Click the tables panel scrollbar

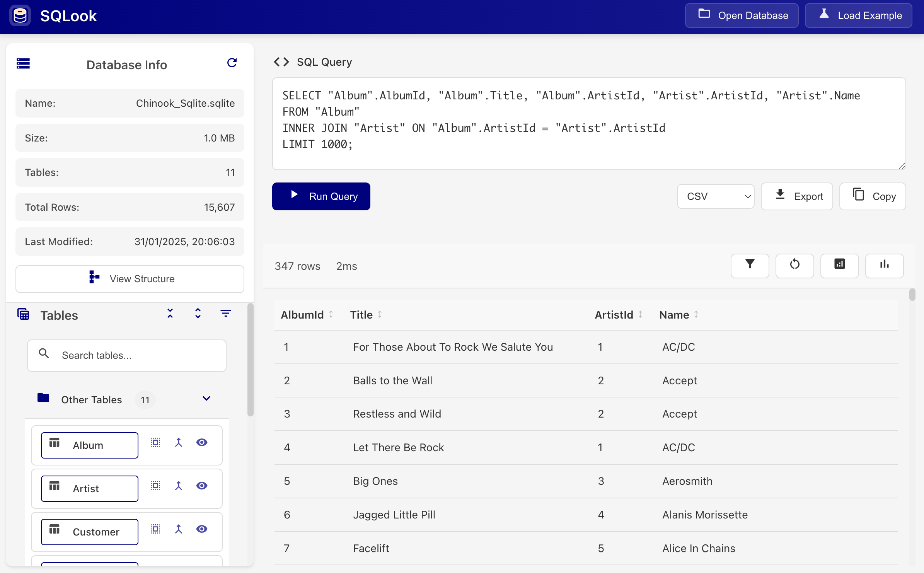pyautogui.click(x=250, y=360)
